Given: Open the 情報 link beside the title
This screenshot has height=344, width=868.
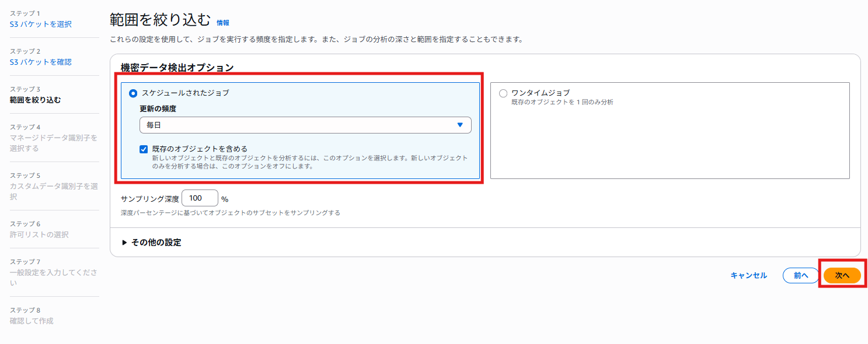Looking at the screenshot, I should (x=223, y=23).
